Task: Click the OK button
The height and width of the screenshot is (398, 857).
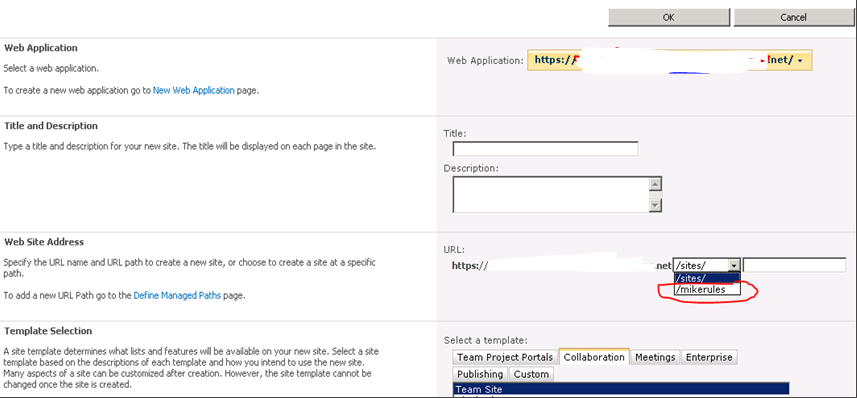Action: coord(668,17)
